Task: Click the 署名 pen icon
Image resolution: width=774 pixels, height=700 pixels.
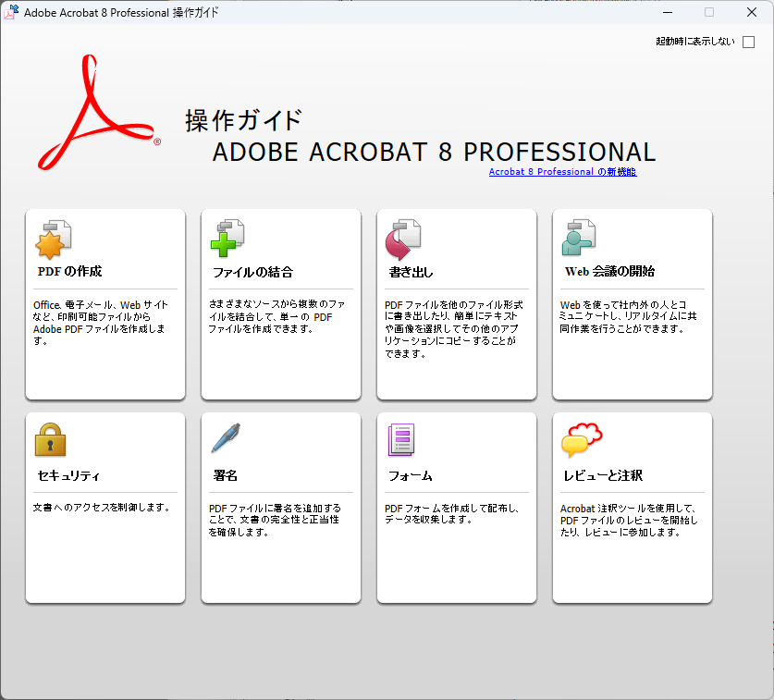Action: click(226, 438)
